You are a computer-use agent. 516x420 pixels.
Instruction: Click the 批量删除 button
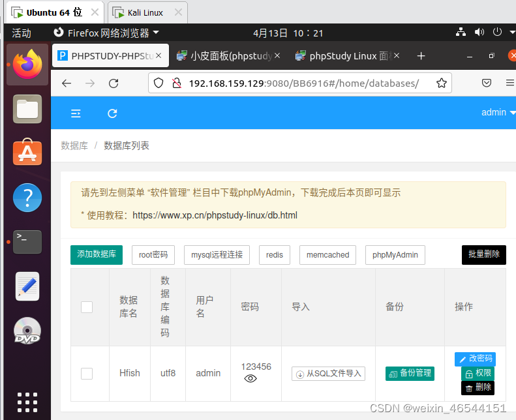[484, 254]
